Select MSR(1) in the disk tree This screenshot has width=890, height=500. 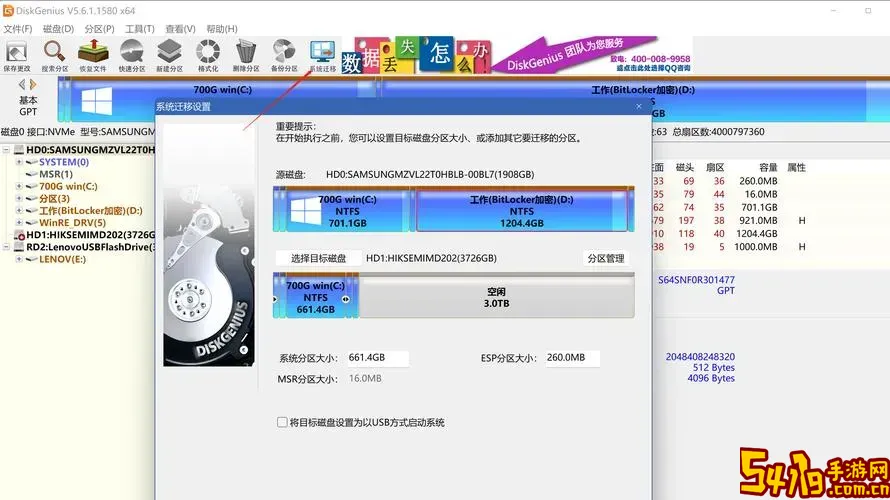(56, 174)
